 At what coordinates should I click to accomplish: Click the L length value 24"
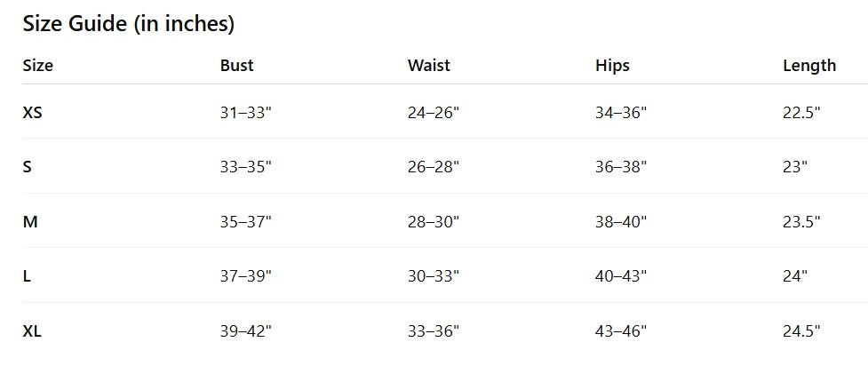(x=794, y=276)
